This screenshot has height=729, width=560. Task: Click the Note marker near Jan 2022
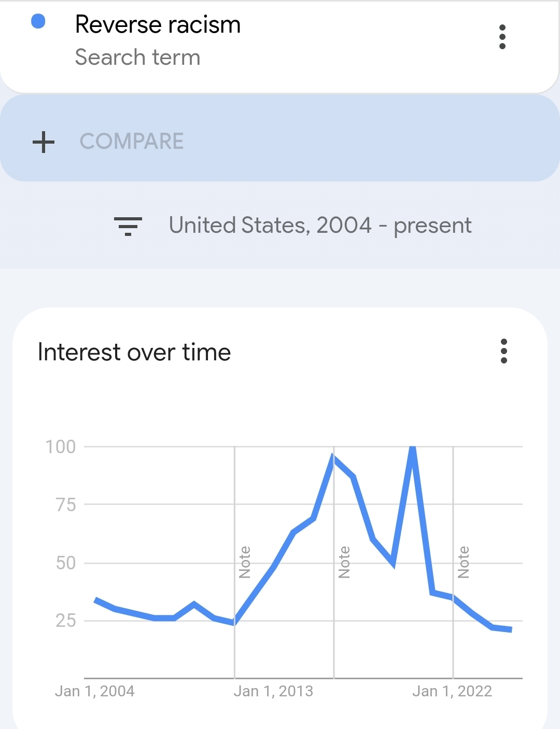(464, 562)
